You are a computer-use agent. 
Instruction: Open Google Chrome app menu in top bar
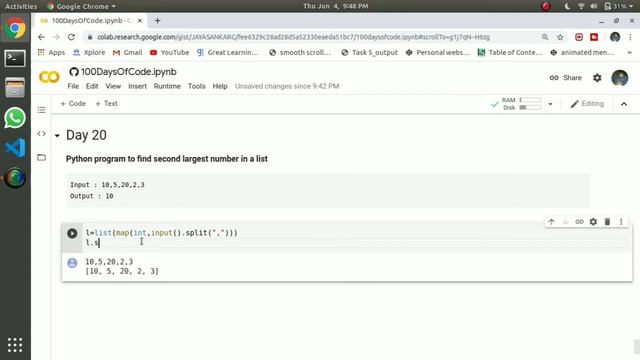click(x=82, y=6)
